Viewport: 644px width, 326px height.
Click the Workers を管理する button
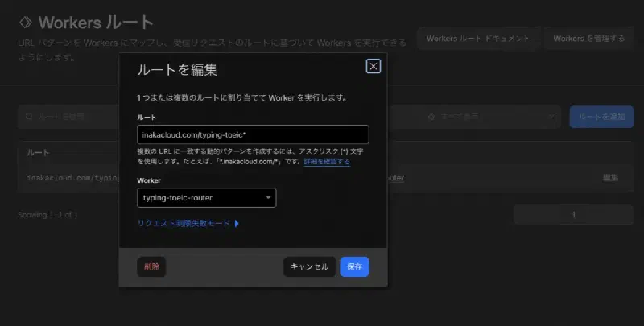point(589,39)
